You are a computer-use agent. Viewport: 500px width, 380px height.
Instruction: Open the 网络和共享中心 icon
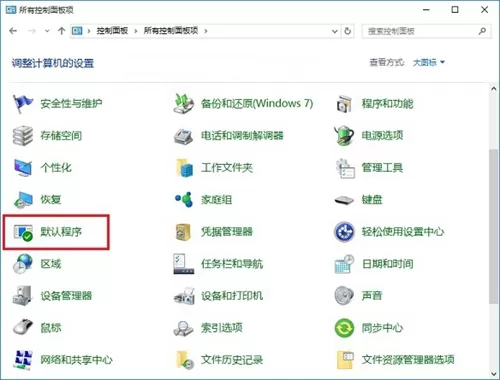pyautogui.click(x=22, y=360)
